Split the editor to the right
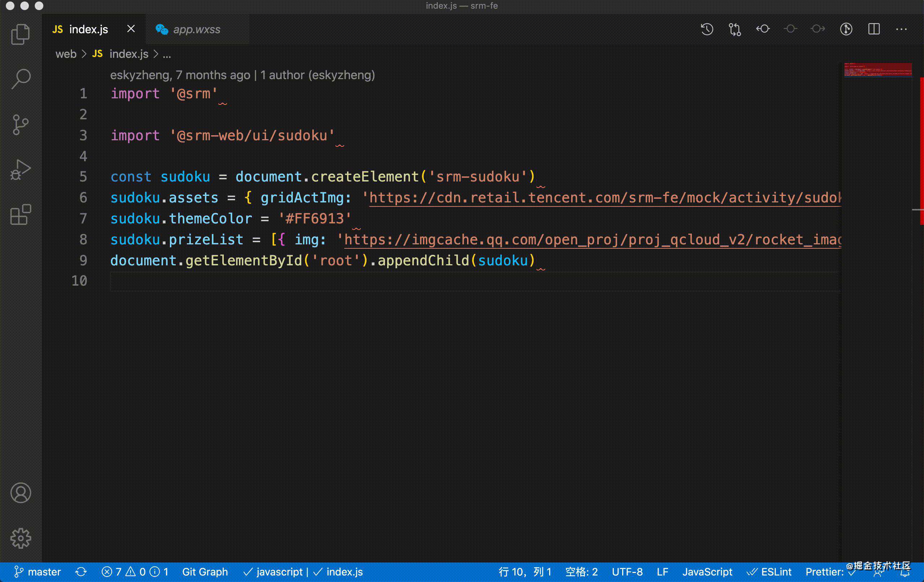Viewport: 924px width, 582px height. click(874, 29)
